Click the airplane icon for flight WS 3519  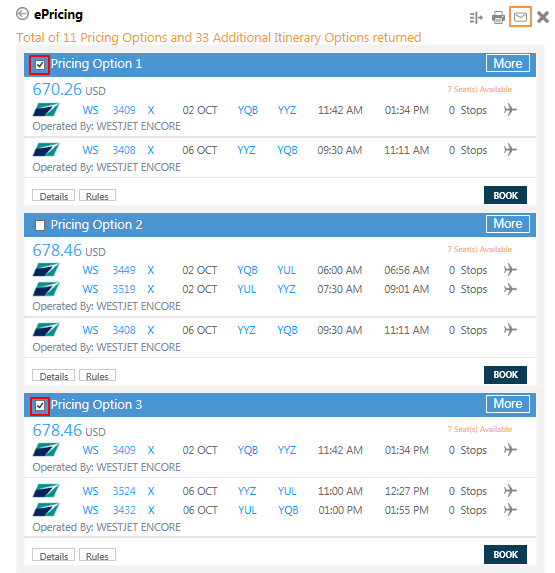tap(510, 289)
